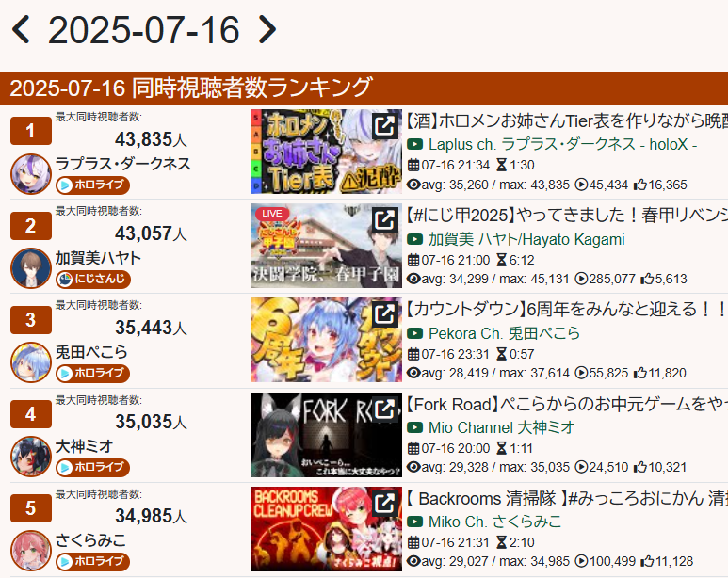Click name 大神ミオ in rank 4

pos(84,446)
